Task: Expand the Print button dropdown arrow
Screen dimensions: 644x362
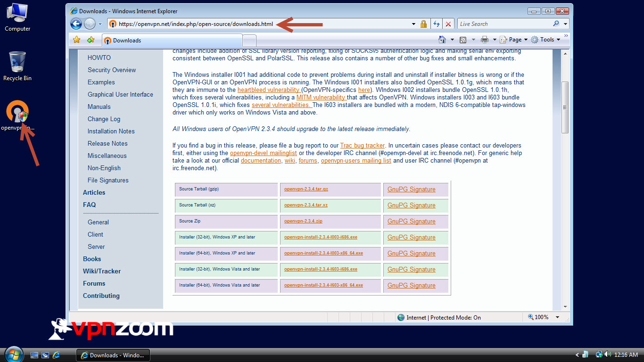Action: (x=495, y=40)
